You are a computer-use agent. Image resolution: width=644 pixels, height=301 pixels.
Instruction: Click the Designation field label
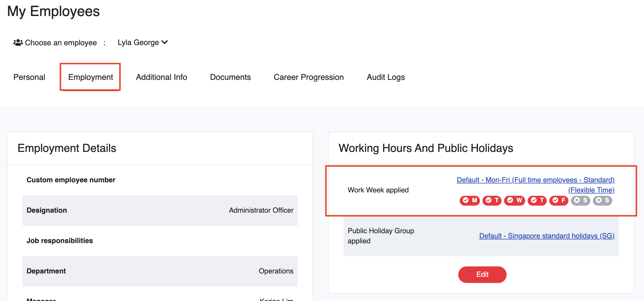47,210
